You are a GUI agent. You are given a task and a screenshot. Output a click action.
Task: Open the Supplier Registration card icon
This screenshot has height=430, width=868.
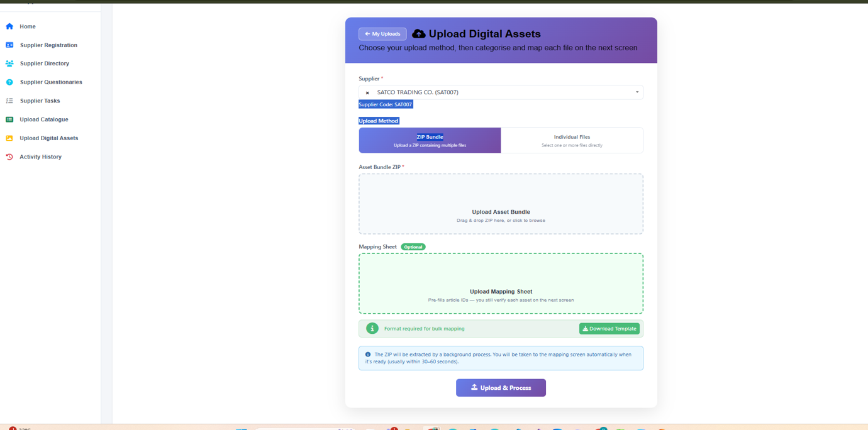click(9, 45)
